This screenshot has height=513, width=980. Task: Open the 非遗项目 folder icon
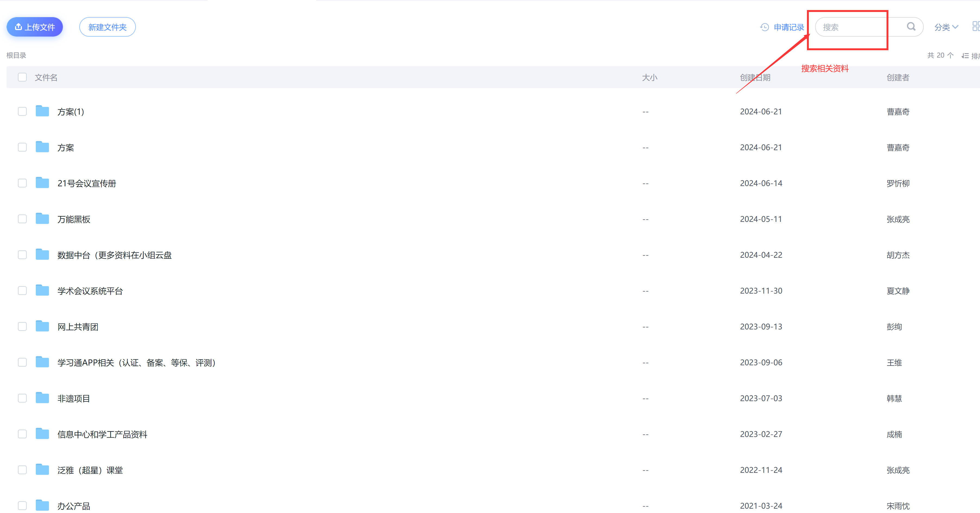(42, 398)
